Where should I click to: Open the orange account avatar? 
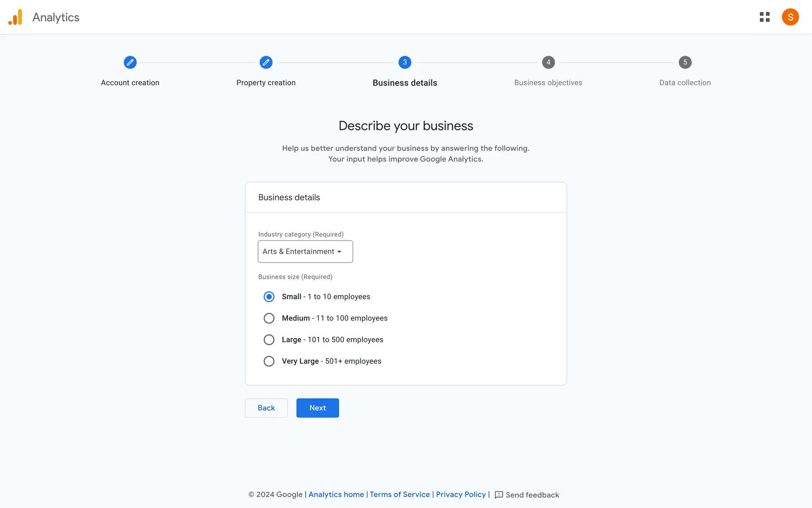790,17
